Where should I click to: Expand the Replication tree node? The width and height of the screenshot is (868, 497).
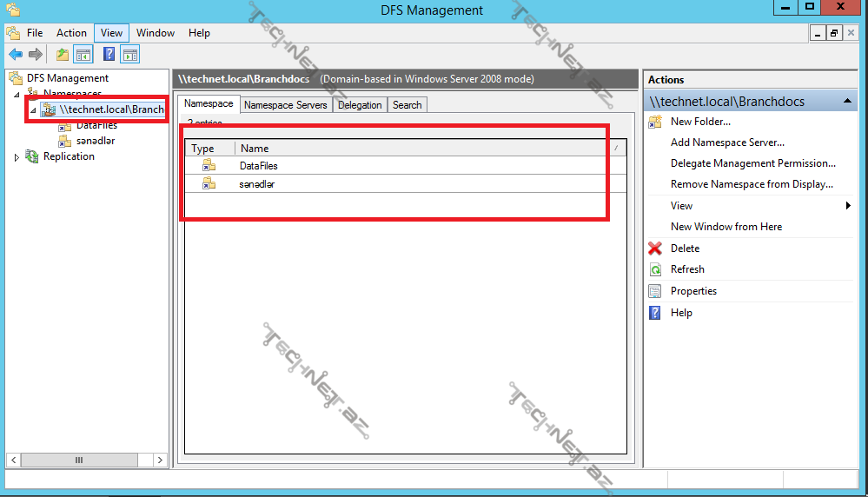[x=17, y=157]
